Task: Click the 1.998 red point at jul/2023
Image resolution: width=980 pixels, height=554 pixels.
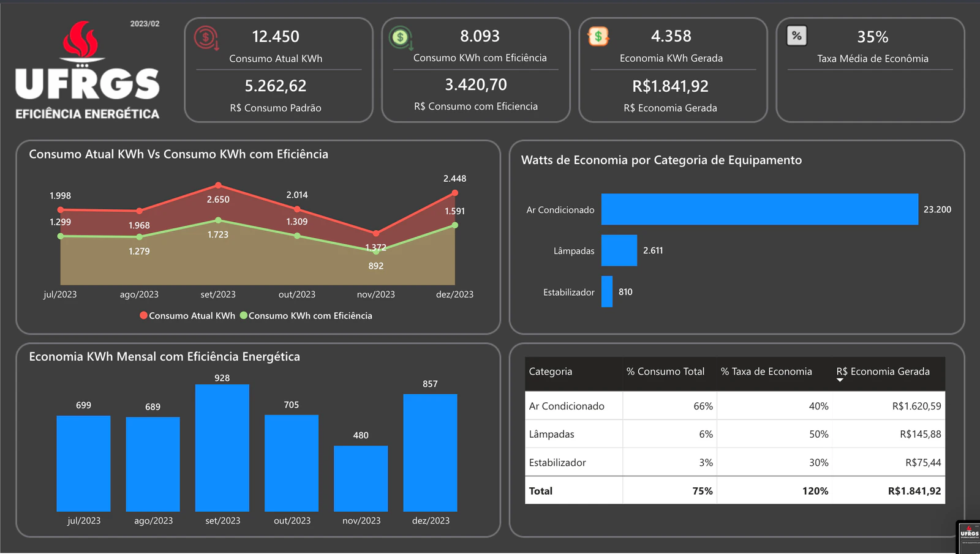Action: [61, 209]
